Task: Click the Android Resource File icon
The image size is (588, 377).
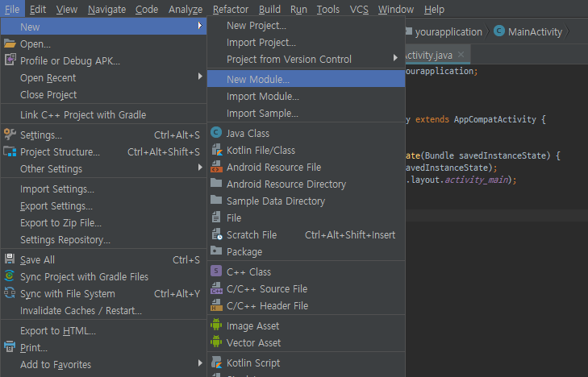Action: coord(215,168)
